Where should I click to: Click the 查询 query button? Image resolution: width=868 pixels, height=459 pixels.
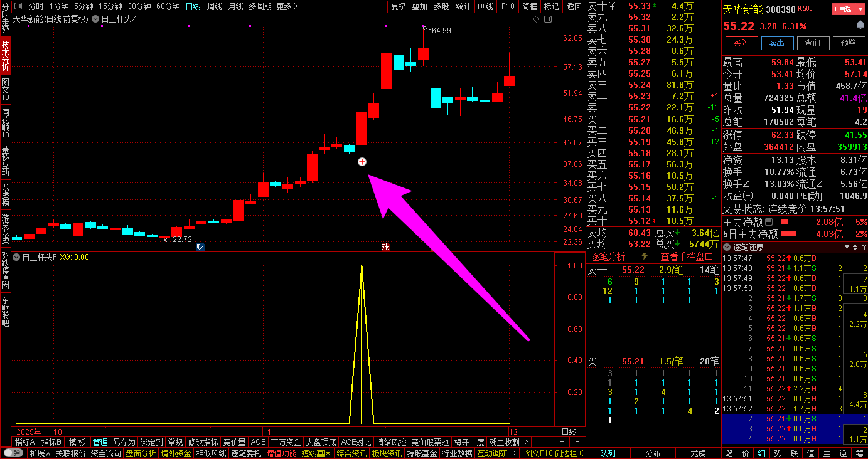pos(813,43)
